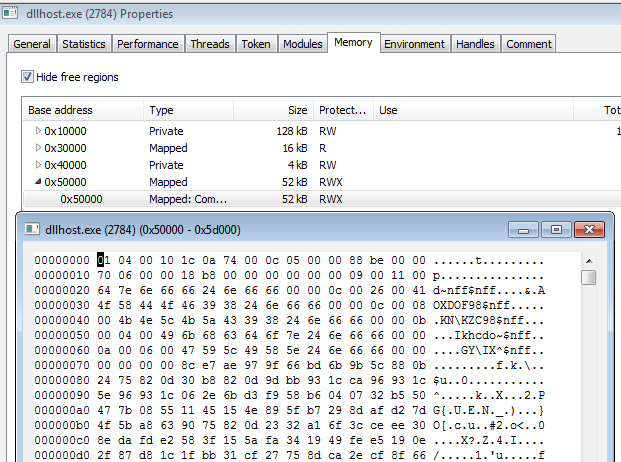Open the Modules tab
The image size is (621, 462).
tap(302, 44)
